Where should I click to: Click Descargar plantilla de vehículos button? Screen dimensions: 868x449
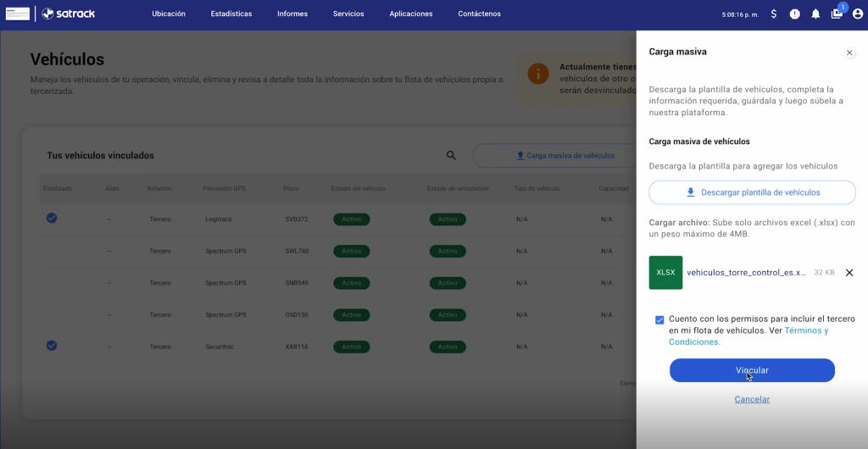click(x=753, y=192)
